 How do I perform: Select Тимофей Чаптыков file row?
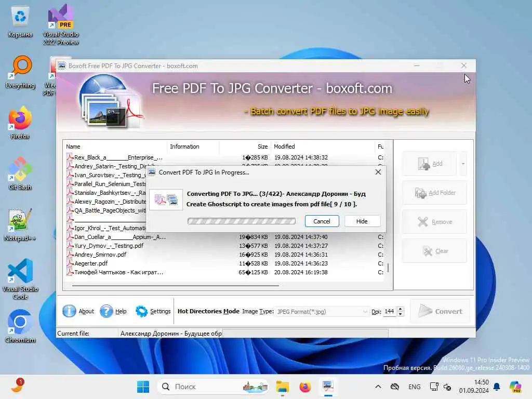(224, 272)
